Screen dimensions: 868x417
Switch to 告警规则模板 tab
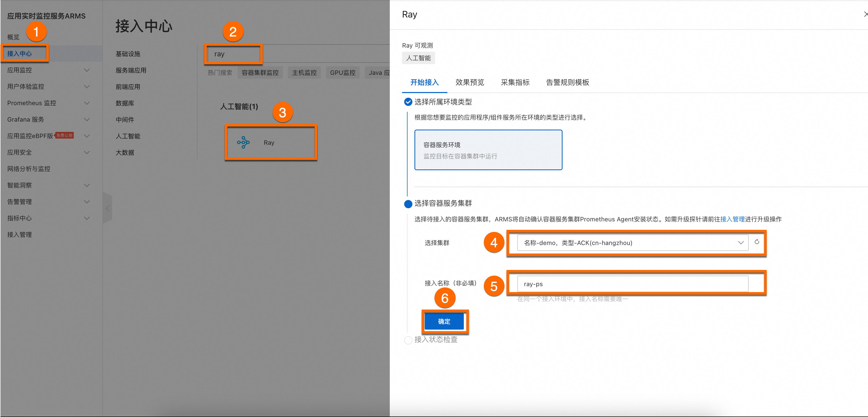click(567, 82)
